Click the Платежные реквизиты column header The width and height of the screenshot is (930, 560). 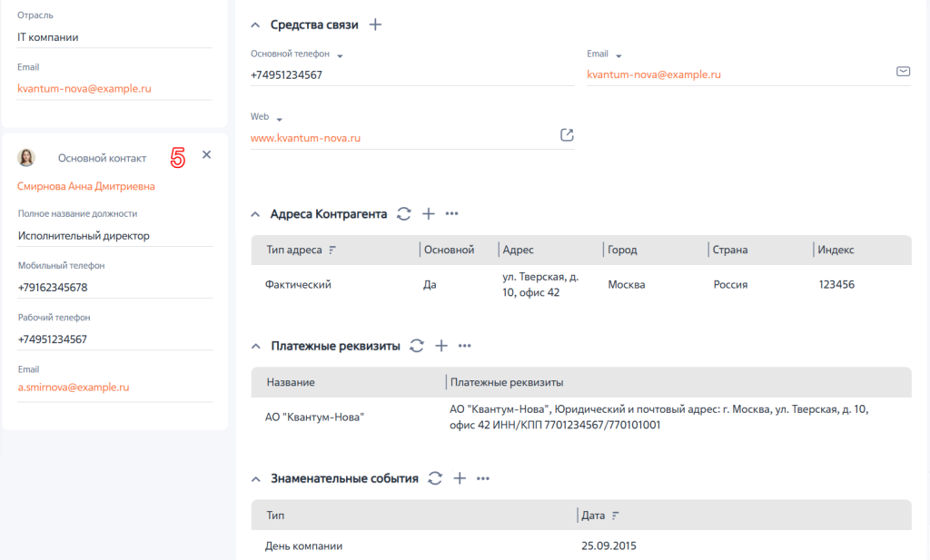coord(507,382)
